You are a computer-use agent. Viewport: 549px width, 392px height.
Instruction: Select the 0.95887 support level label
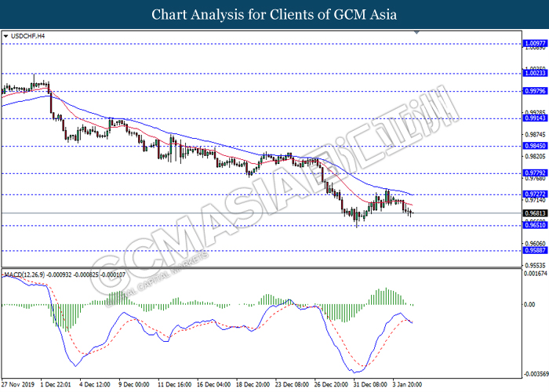534,252
